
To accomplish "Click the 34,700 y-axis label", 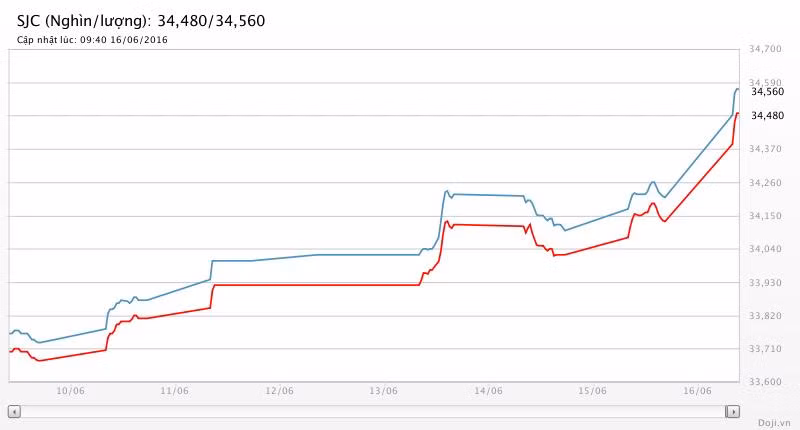I will coord(765,49).
